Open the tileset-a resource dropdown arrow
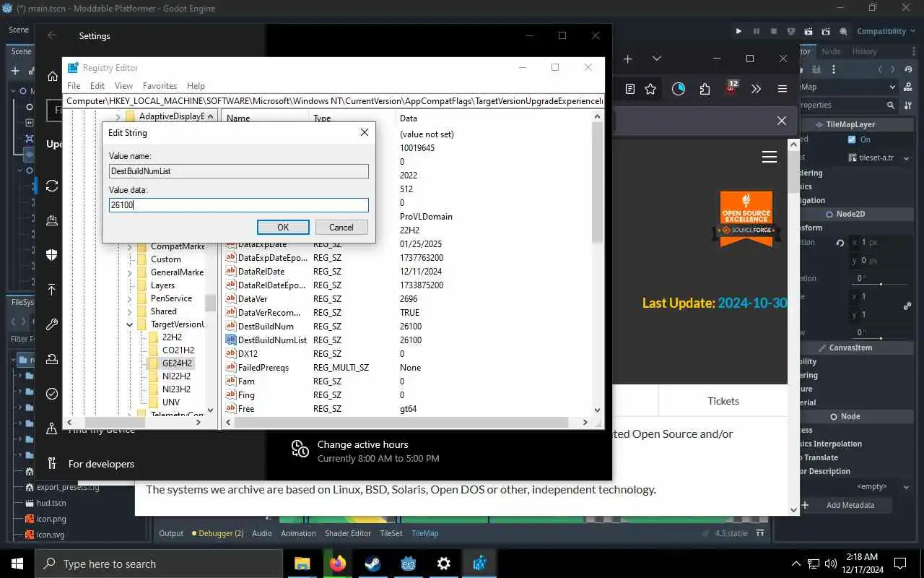Viewport: 924px width, 578px height. point(905,157)
